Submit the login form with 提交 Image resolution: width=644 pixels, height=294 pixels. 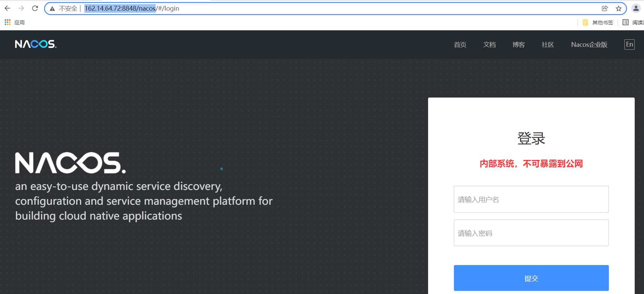point(531,278)
